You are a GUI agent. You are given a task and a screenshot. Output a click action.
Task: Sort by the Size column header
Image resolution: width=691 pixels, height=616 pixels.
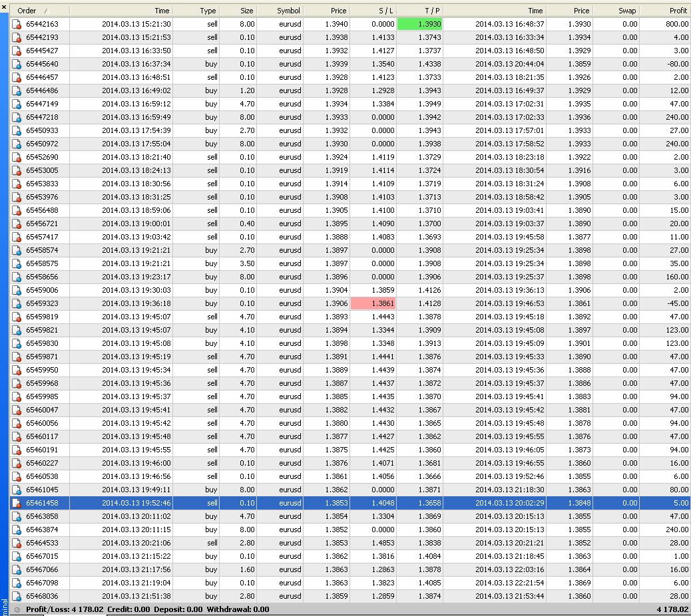pyautogui.click(x=238, y=11)
